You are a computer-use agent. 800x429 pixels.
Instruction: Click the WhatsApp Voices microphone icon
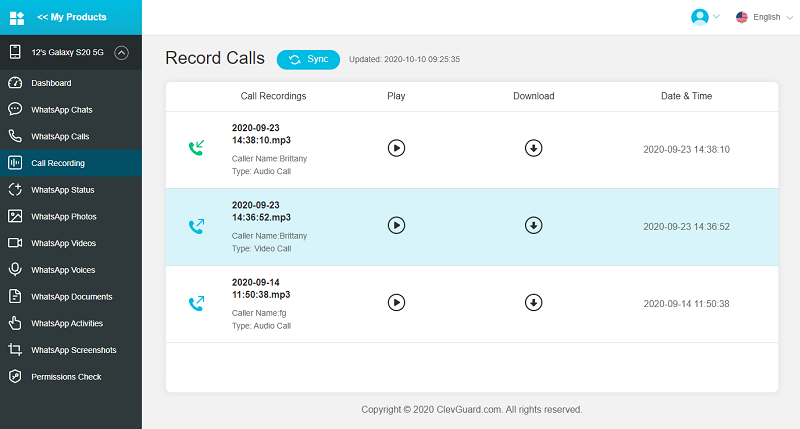(x=15, y=269)
